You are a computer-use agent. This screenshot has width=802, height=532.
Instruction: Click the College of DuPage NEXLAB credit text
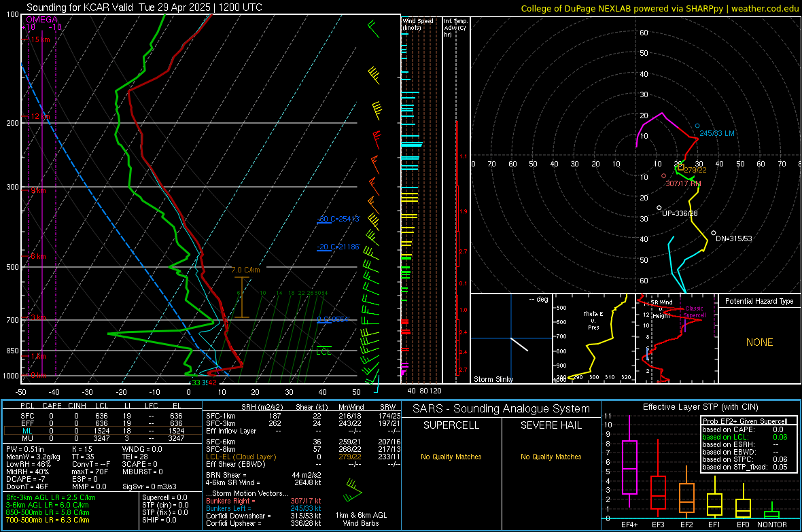660,8
